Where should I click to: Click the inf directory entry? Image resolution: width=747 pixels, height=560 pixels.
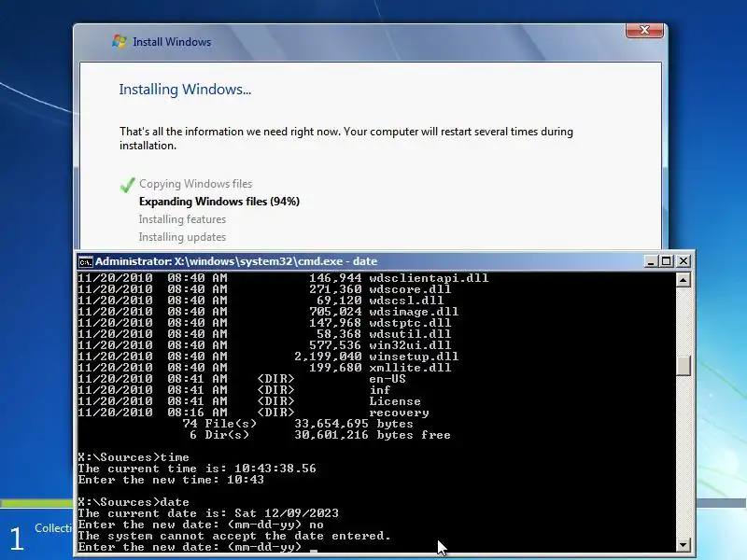pyautogui.click(x=234, y=390)
